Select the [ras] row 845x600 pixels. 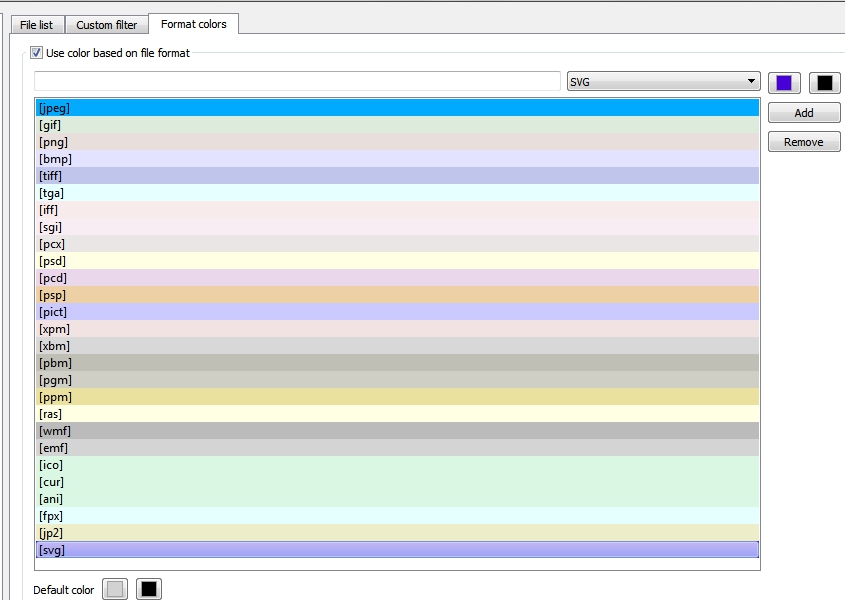tap(397, 414)
